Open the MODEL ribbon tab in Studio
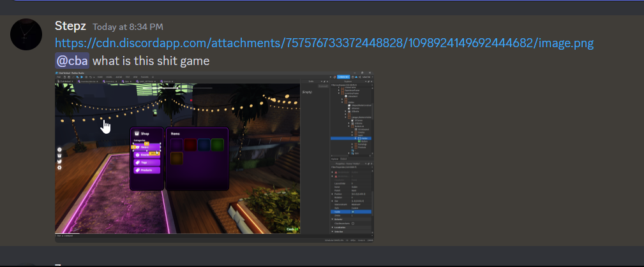This screenshot has width=644, height=267. point(109,77)
